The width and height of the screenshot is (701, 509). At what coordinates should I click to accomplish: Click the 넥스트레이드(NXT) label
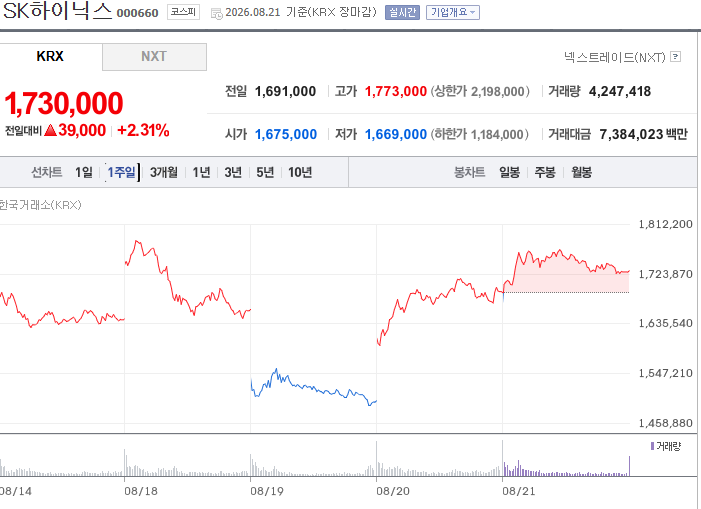[x=615, y=57]
